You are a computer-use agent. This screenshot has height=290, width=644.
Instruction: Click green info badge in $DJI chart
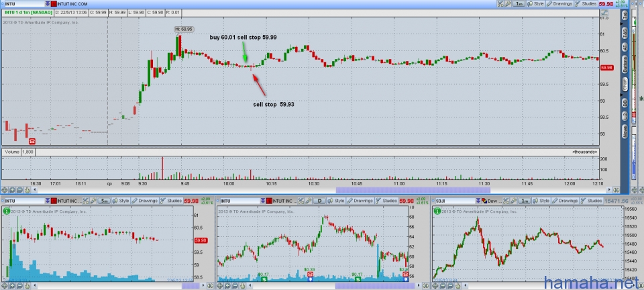[437, 211]
